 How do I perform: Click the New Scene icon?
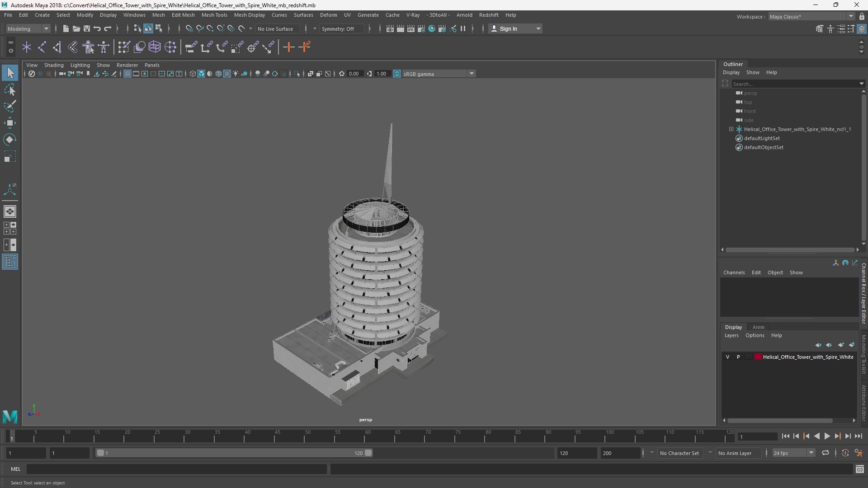click(x=66, y=28)
